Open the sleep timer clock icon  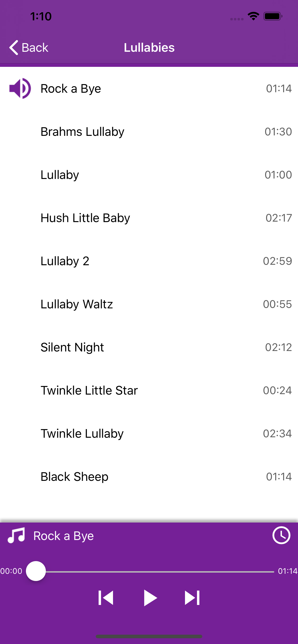click(281, 535)
